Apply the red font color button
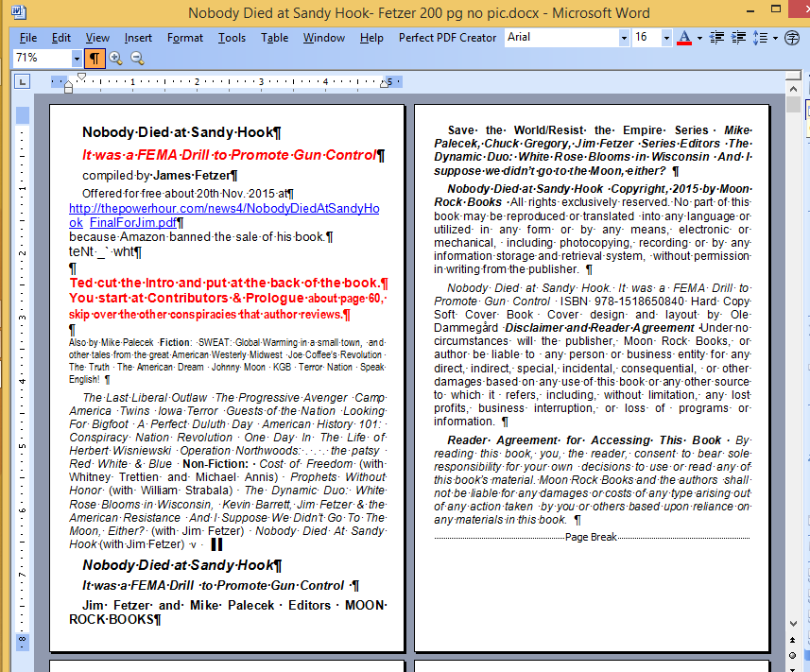810x672 pixels. pos(684,38)
